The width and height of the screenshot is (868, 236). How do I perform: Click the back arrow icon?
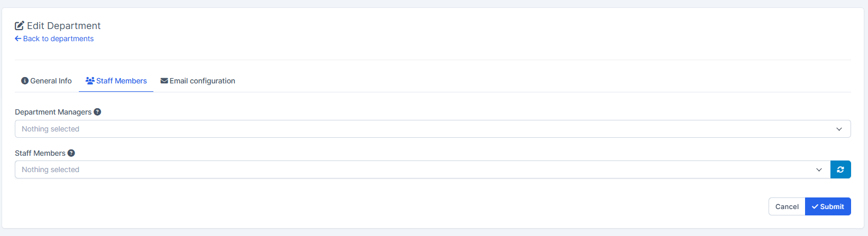[18, 39]
